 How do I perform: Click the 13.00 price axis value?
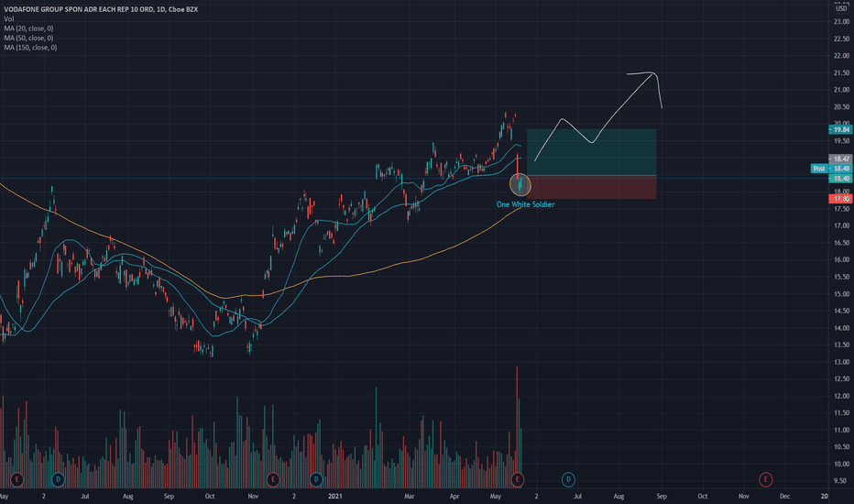[841, 362]
